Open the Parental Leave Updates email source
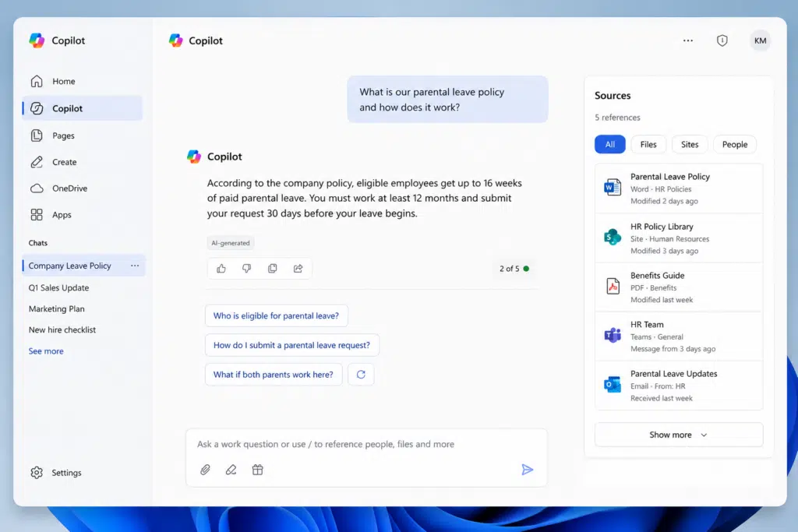This screenshot has width=798, height=532. 679,386
